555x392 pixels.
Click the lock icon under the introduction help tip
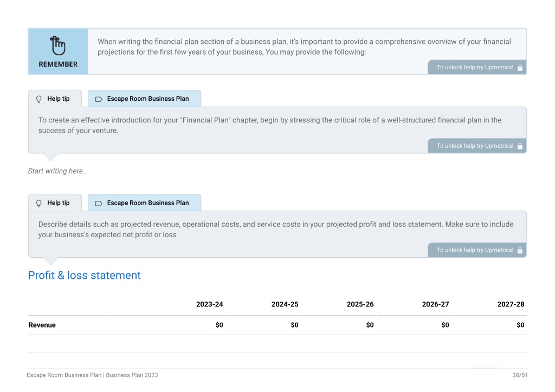(520, 146)
